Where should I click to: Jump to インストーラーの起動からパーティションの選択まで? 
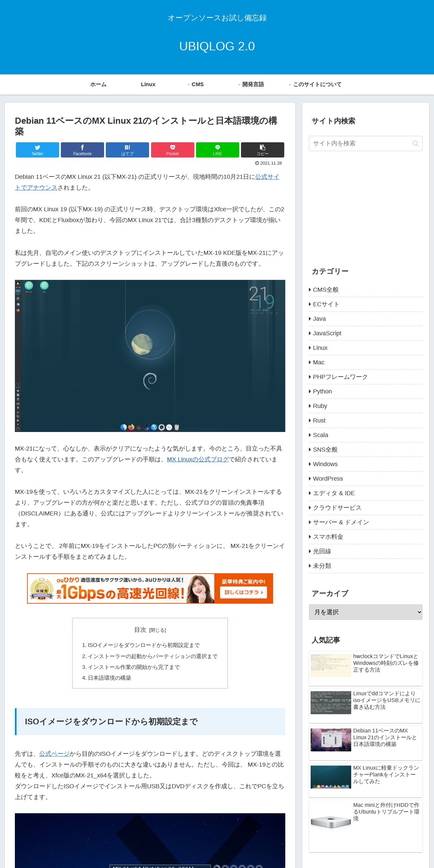point(153,656)
